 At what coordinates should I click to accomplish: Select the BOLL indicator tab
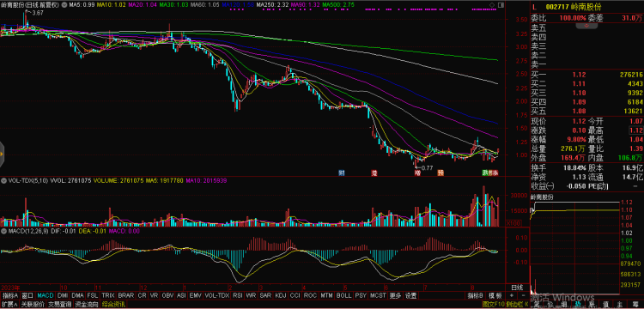343,295
